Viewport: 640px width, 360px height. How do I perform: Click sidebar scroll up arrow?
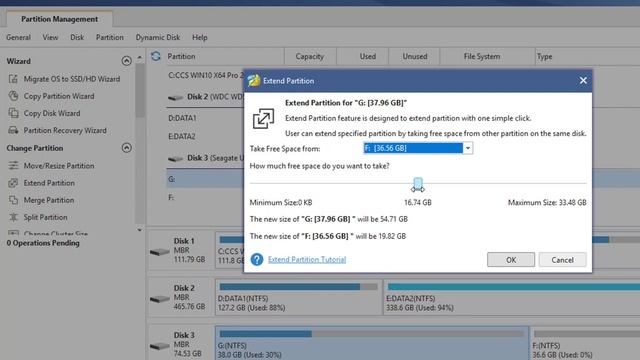coord(140,58)
